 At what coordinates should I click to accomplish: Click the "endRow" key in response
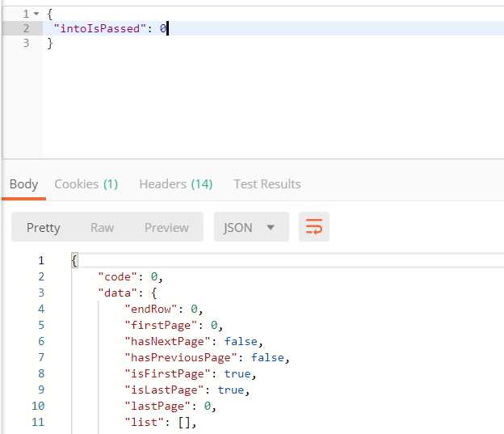[x=151, y=309]
